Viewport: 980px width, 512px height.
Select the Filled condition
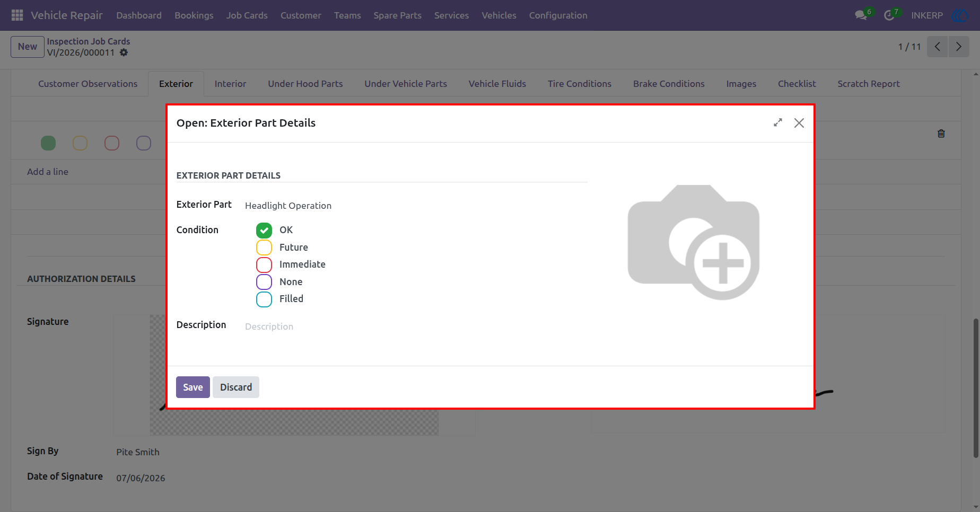click(264, 299)
